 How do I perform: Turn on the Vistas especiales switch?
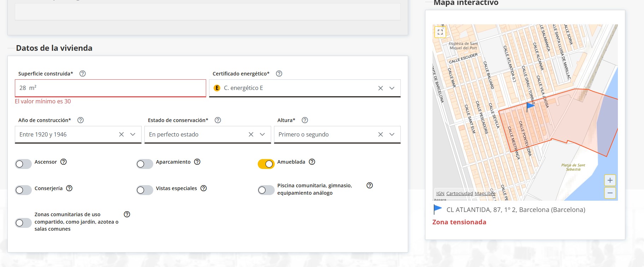pos(145,190)
